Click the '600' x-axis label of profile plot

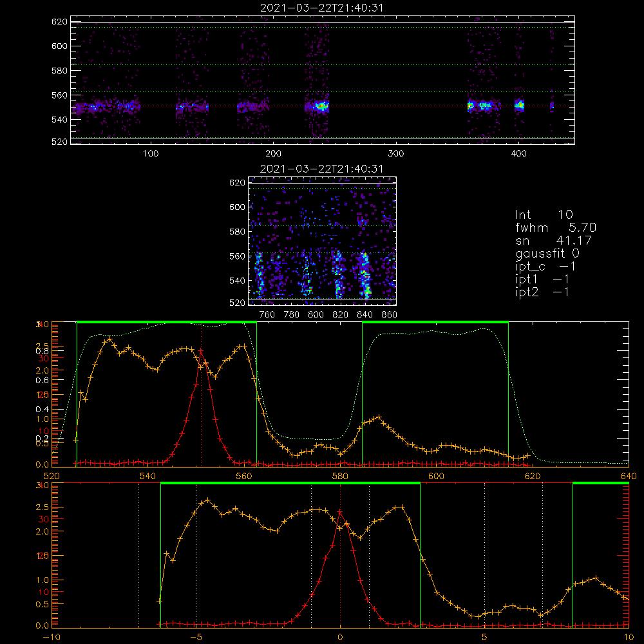pyautogui.click(x=436, y=476)
